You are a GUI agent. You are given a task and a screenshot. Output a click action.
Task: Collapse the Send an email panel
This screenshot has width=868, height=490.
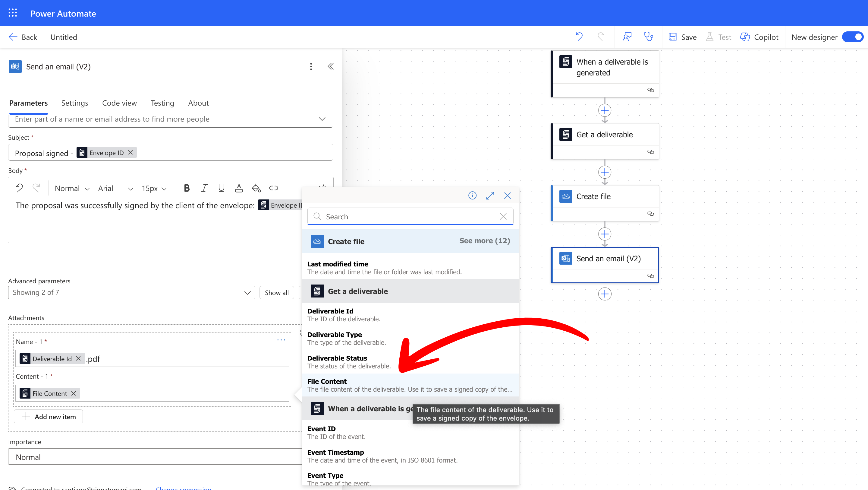point(331,66)
